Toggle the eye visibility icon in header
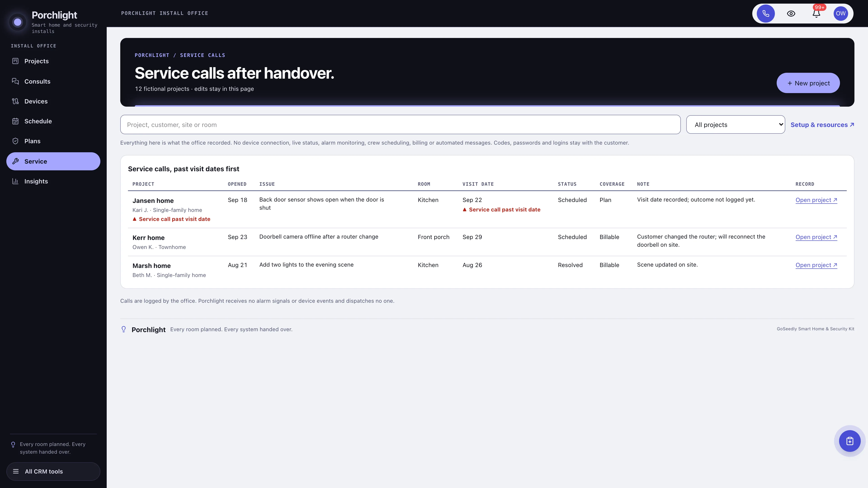Image resolution: width=868 pixels, height=488 pixels. pos(791,14)
